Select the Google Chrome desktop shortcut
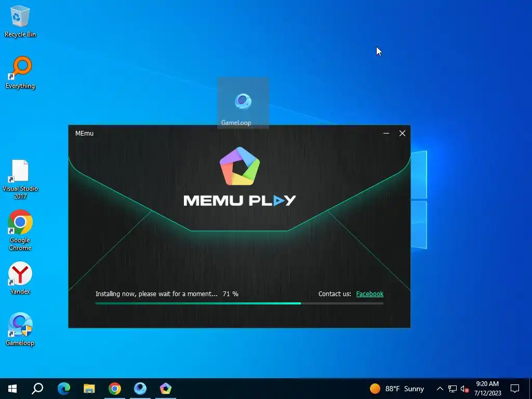532x399 pixels. pos(20,230)
